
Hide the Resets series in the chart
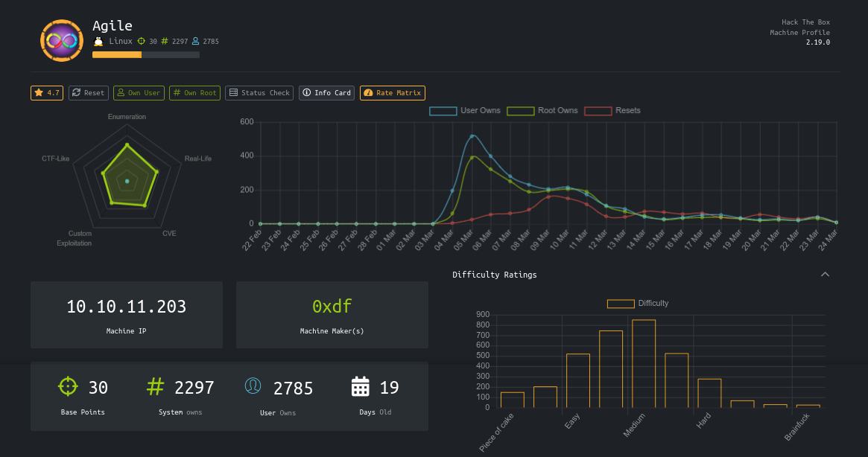[x=612, y=111]
